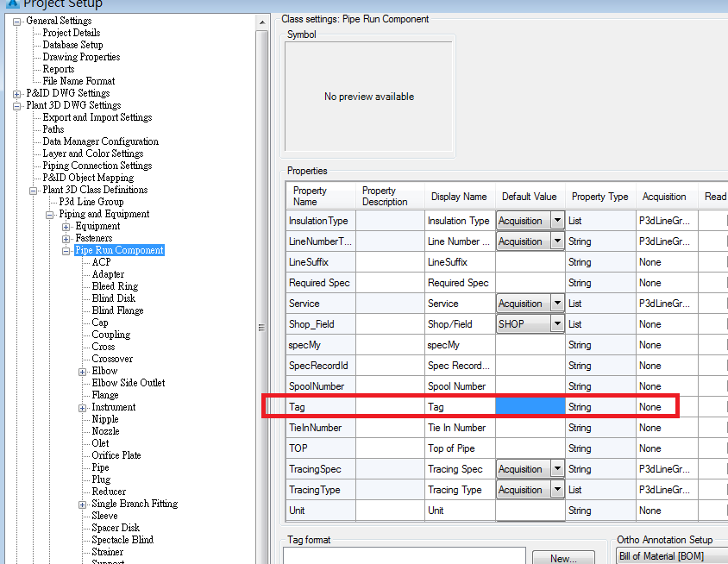The height and width of the screenshot is (564, 728).
Task: Expand the Single Branch Fitting node
Action: [x=82, y=504]
